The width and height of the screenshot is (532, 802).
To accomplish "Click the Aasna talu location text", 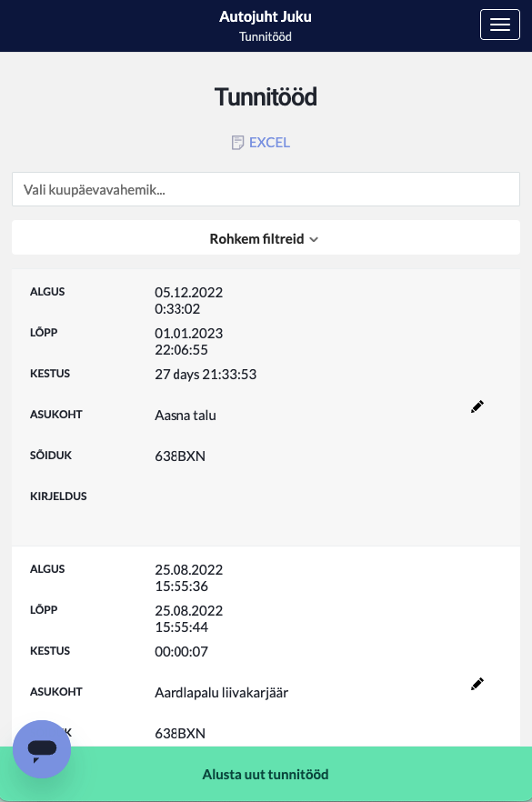I will 186,416.
